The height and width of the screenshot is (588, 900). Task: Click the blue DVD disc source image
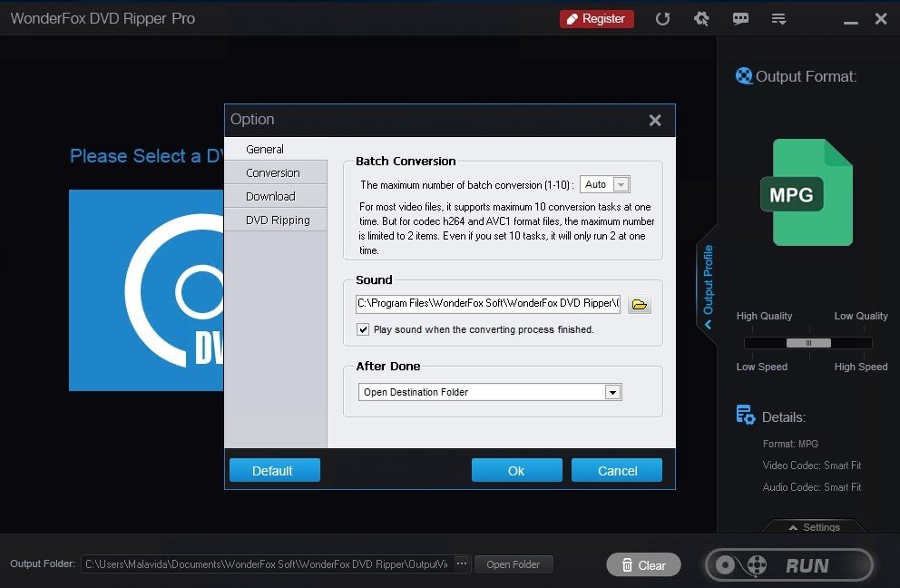pos(146,290)
